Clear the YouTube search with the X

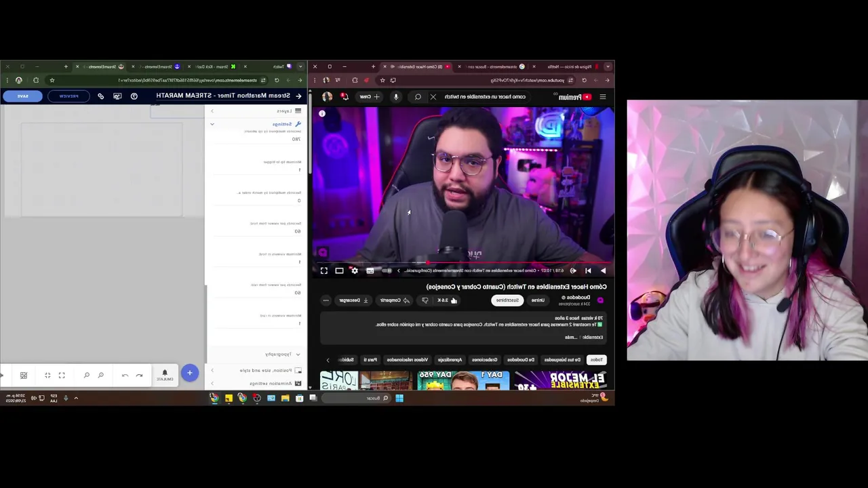[433, 97]
